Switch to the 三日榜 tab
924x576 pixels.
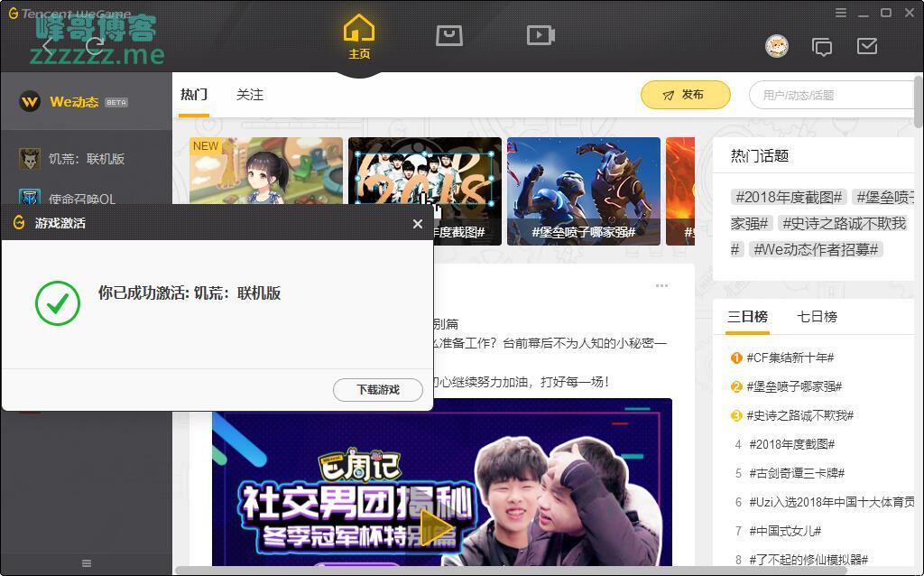(747, 317)
